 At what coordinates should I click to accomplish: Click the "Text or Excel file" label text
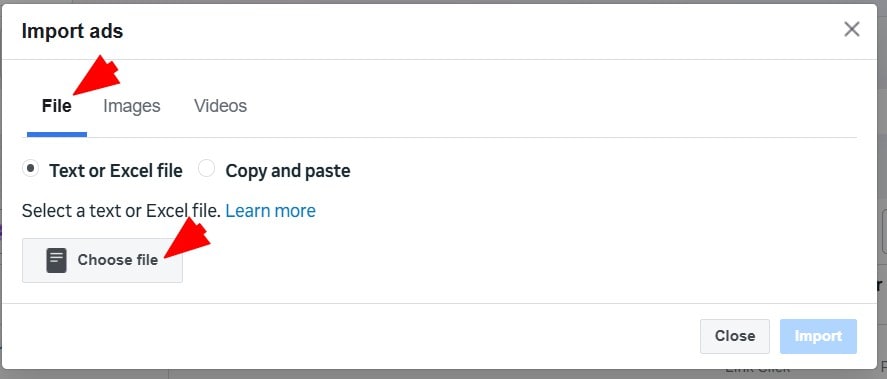116,171
